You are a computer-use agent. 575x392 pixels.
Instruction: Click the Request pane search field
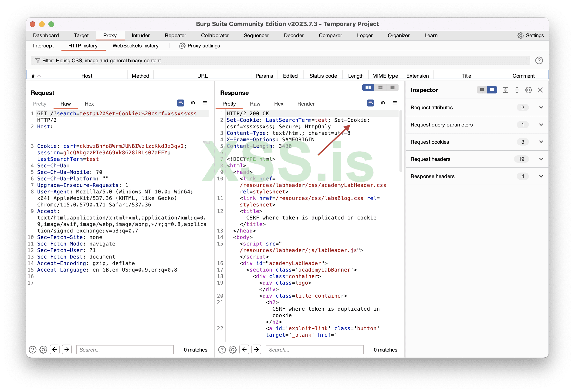(x=125, y=349)
